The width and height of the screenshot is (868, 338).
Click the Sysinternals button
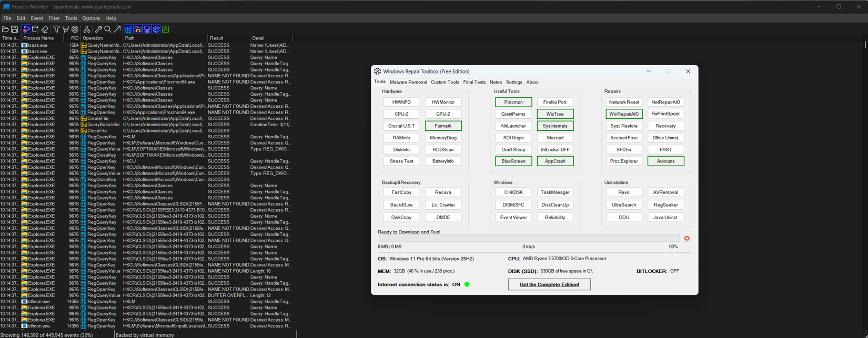pyautogui.click(x=555, y=126)
